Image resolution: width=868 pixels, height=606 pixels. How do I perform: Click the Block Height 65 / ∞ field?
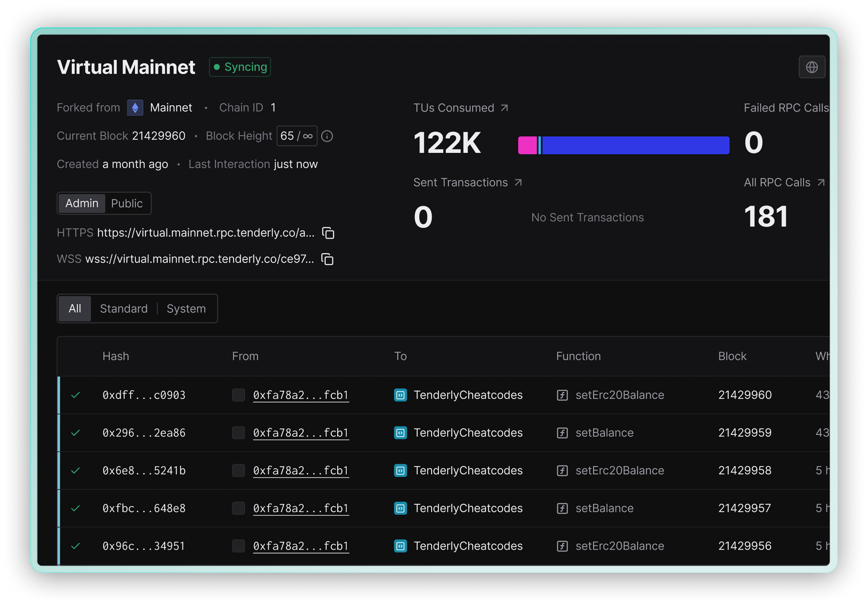coord(296,136)
